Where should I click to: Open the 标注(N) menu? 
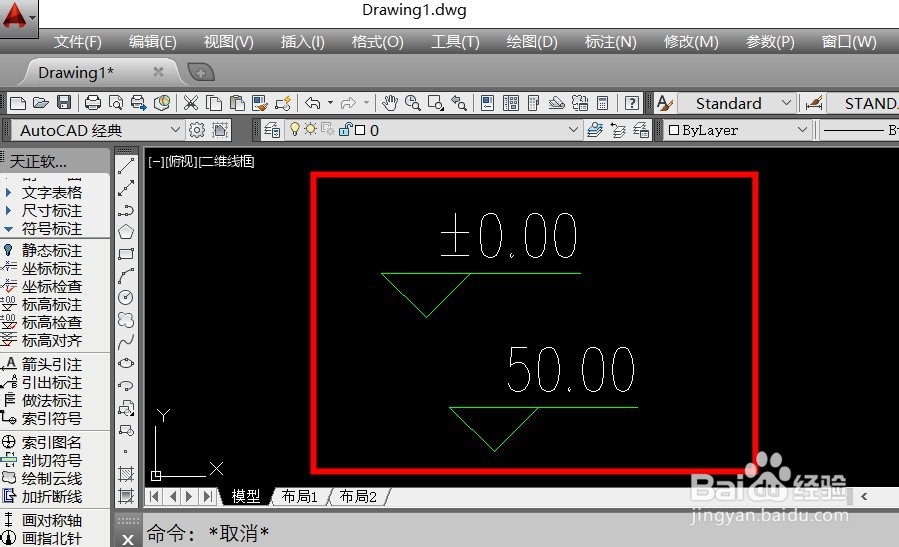click(610, 42)
